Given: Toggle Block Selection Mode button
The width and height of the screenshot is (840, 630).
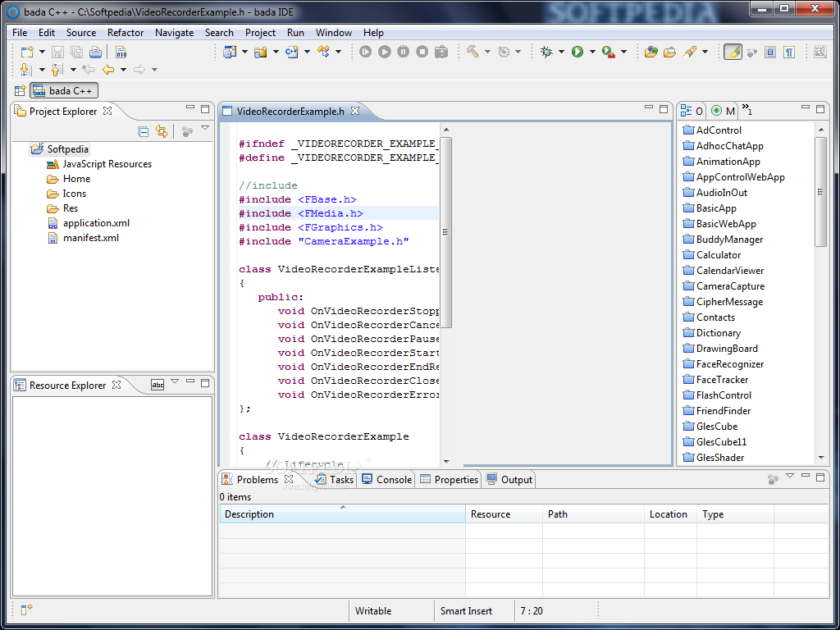Looking at the screenshot, I should (x=769, y=52).
